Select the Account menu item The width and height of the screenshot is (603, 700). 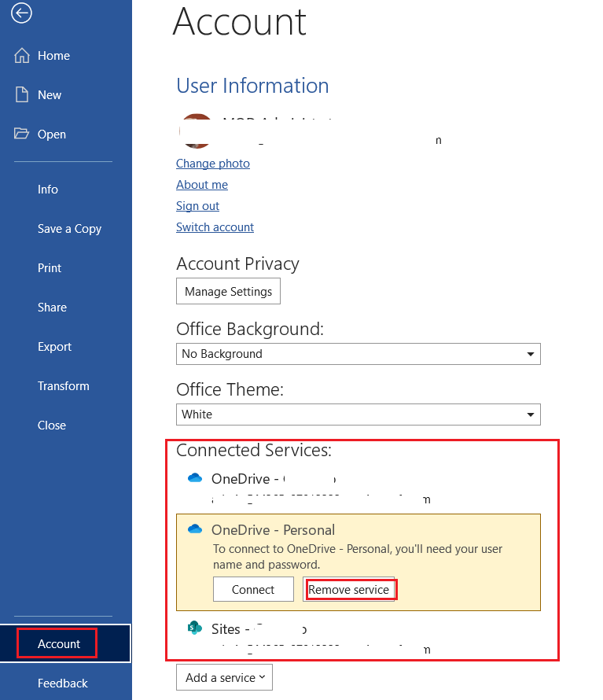pyautogui.click(x=65, y=643)
